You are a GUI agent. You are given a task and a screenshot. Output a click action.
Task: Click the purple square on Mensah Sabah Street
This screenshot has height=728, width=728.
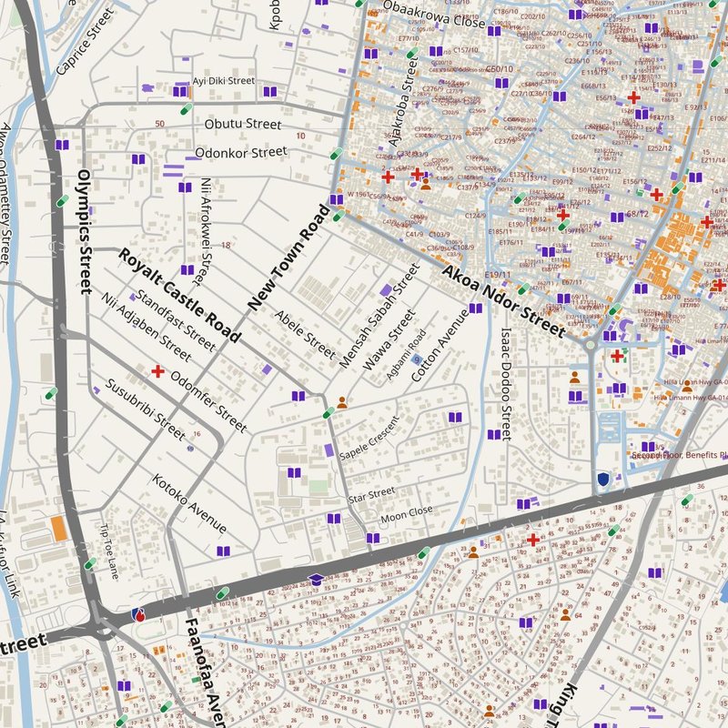(x=386, y=290)
